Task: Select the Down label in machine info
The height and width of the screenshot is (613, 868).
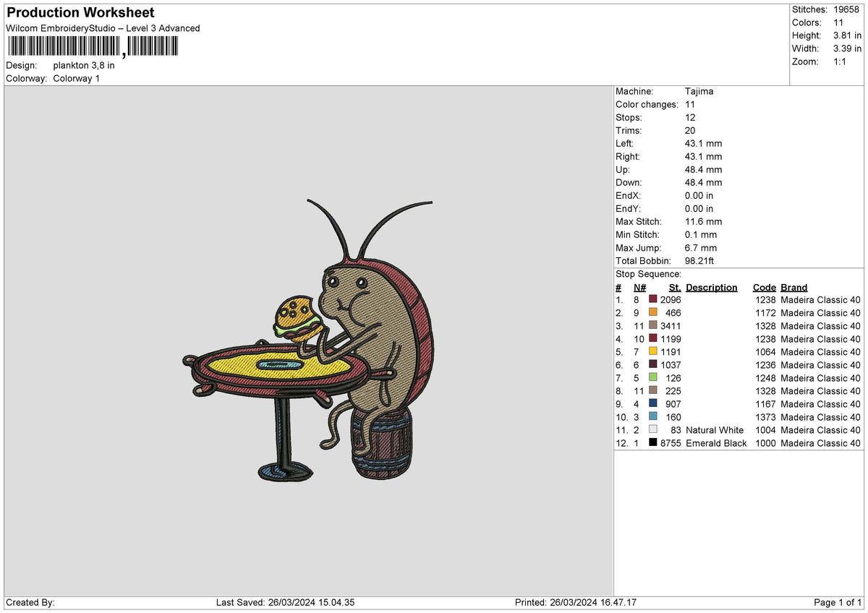Action: point(629,182)
